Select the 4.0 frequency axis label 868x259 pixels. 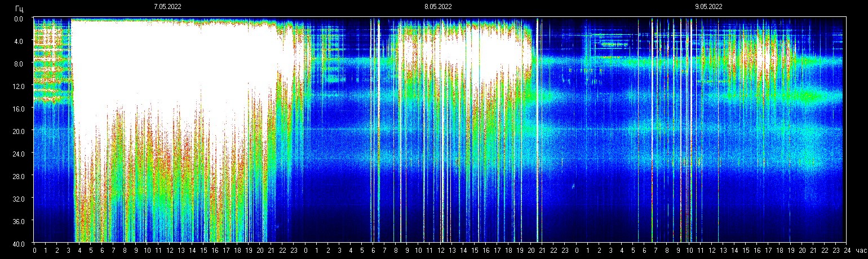tap(19, 41)
